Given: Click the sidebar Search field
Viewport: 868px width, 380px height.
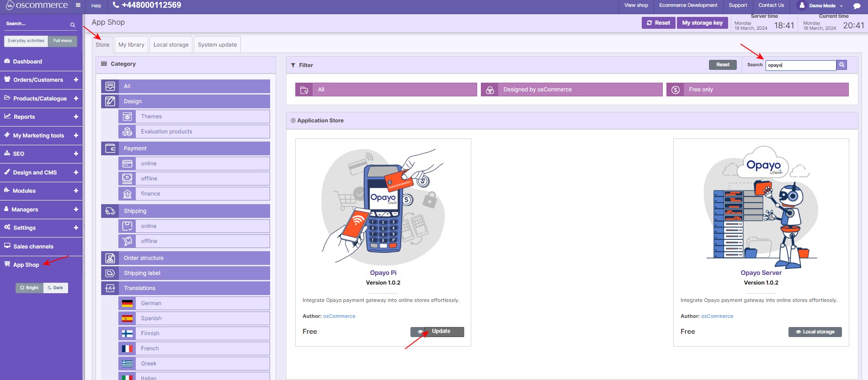Looking at the screenshot, I should pyautogui.click(x=37, y=24).
